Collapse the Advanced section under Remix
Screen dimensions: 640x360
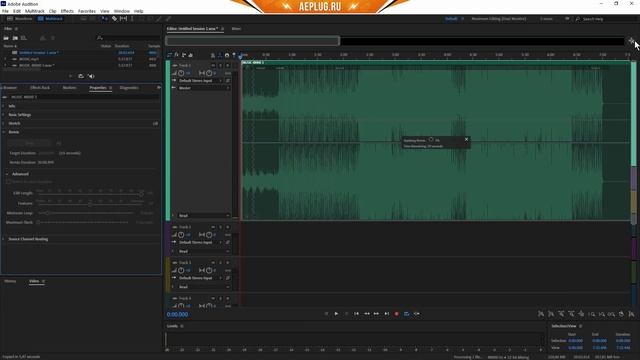pos(7,174)
